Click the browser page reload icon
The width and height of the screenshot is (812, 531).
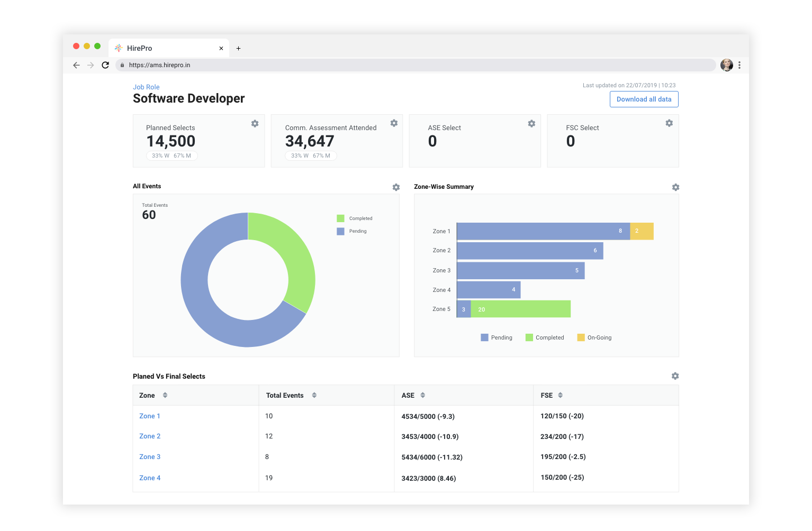(x=105, y=65)
